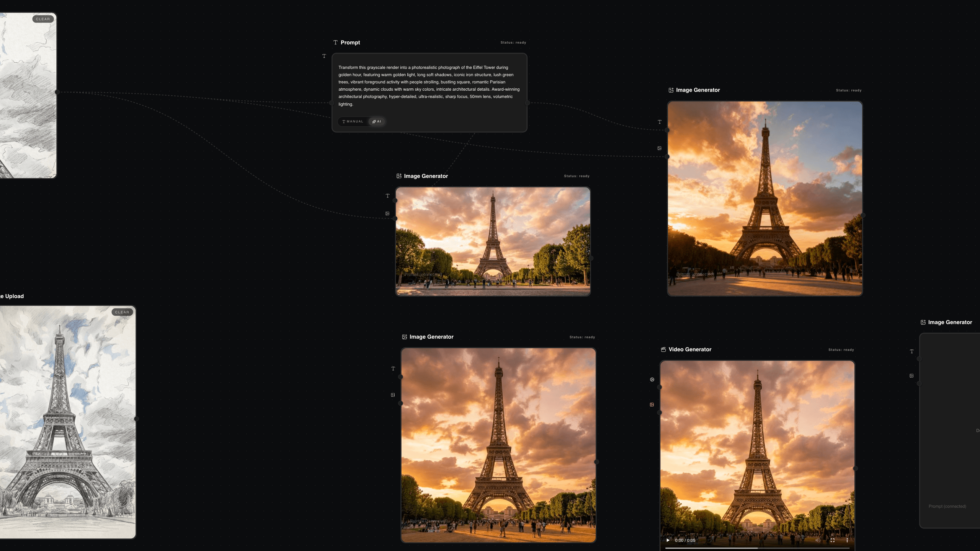
Task: Select the Prompt node title header
Action: 350,42
